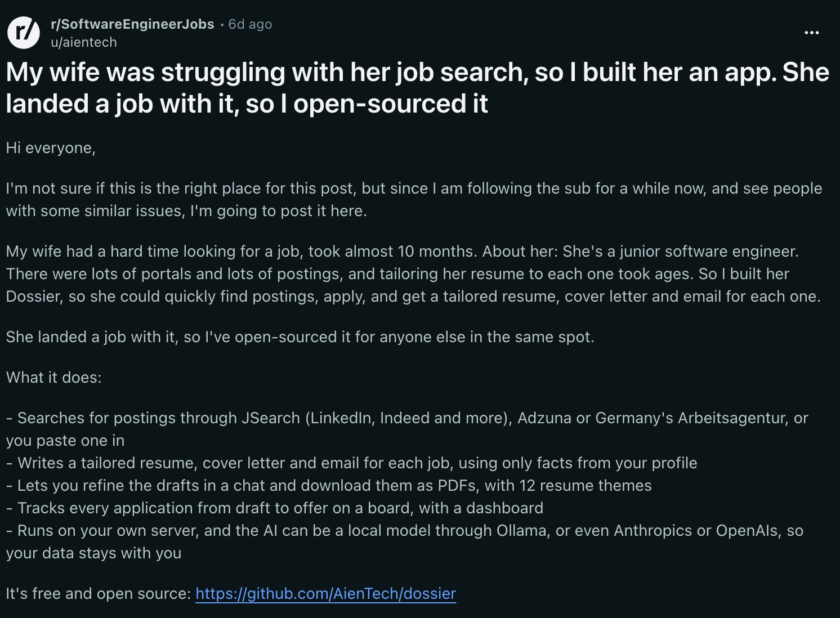Click the bullet 'Runs on your own server'

pyautogui.click(x=405, y=541)
